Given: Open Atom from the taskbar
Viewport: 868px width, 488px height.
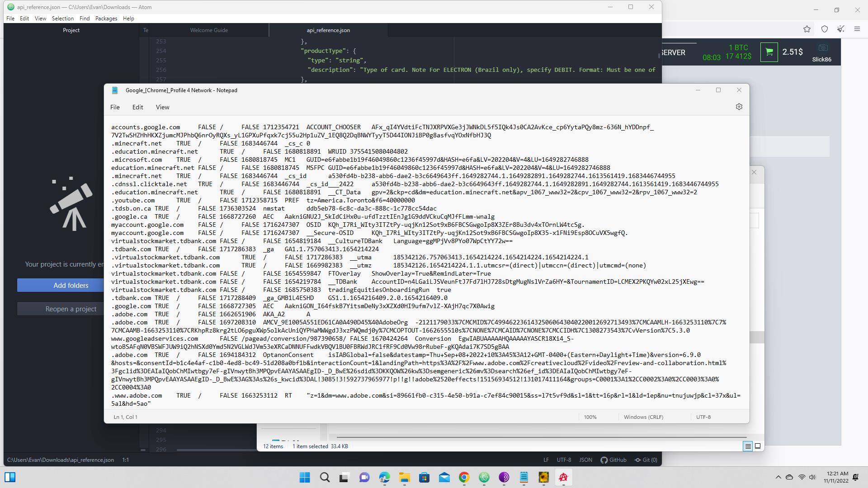Looking at the screenshot, I should pos(484,477).
